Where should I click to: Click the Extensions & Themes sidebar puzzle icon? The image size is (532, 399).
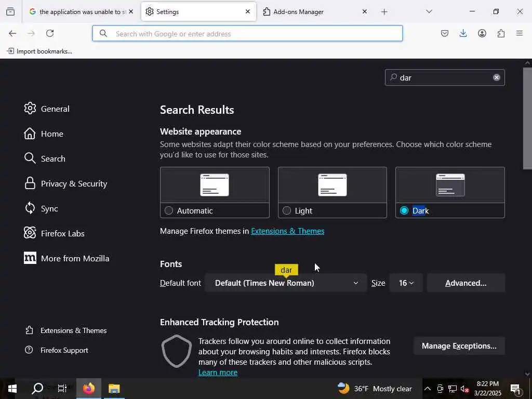coord(30,330)
